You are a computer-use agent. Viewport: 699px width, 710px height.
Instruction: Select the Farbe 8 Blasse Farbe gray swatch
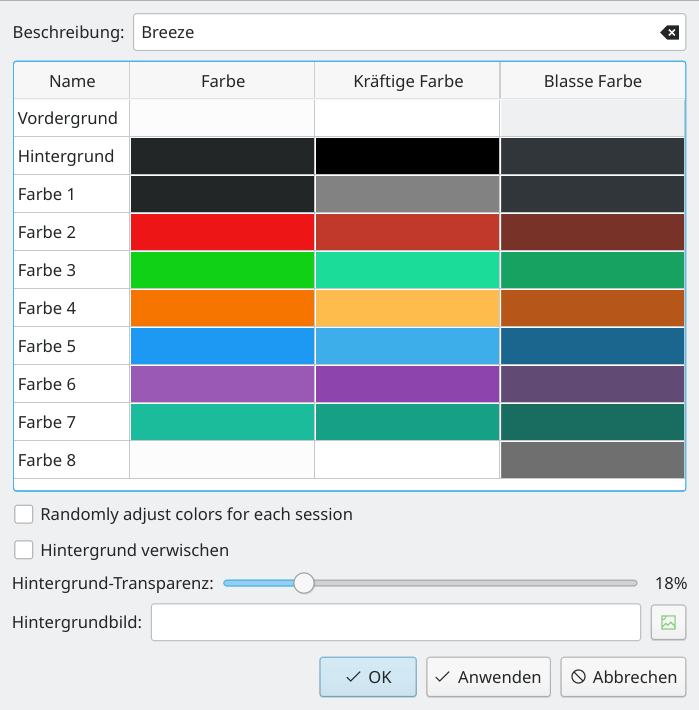pyautogui.click(x=593, y=460)
